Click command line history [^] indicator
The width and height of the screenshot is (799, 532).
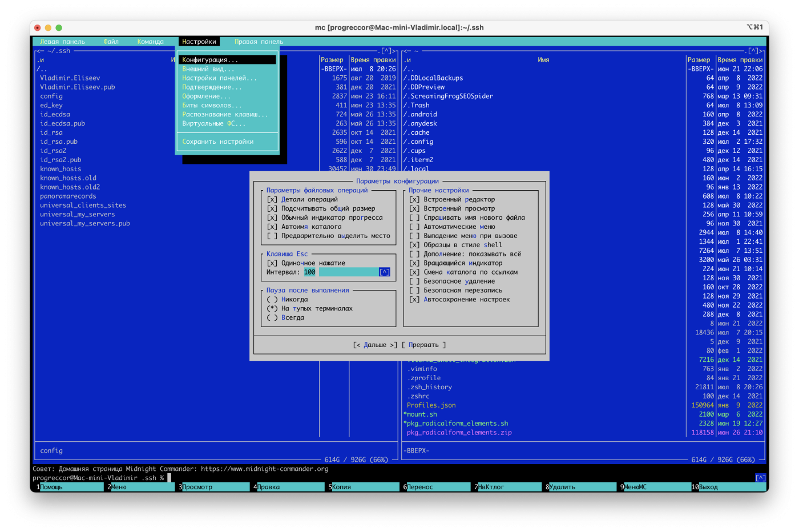761,478
